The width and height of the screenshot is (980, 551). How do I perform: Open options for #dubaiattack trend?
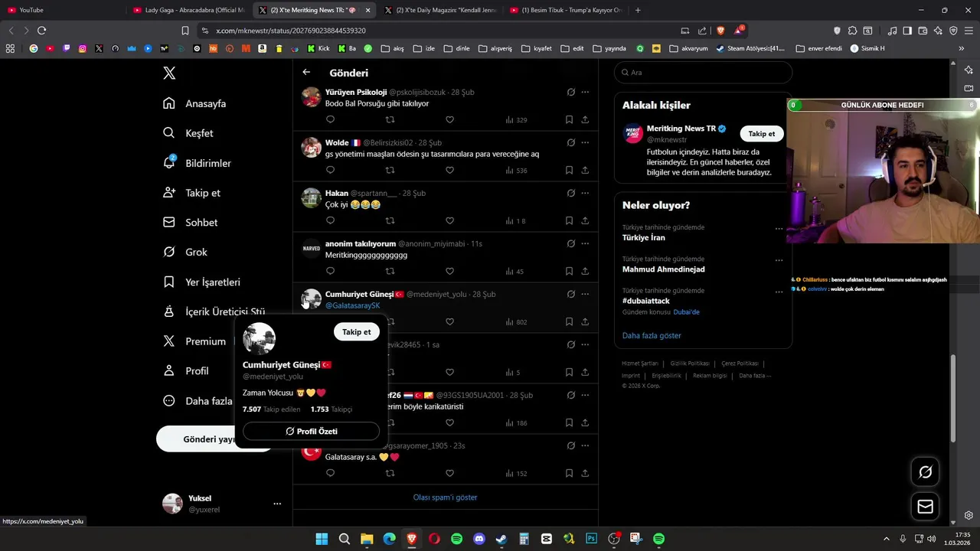(x=779, y=292)
